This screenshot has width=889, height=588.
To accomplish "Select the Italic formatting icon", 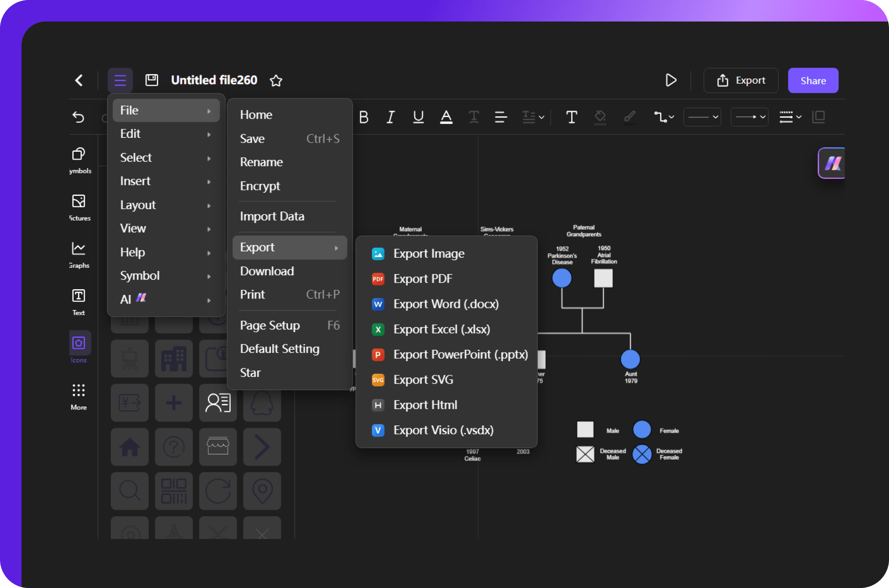I will (392, 117).
